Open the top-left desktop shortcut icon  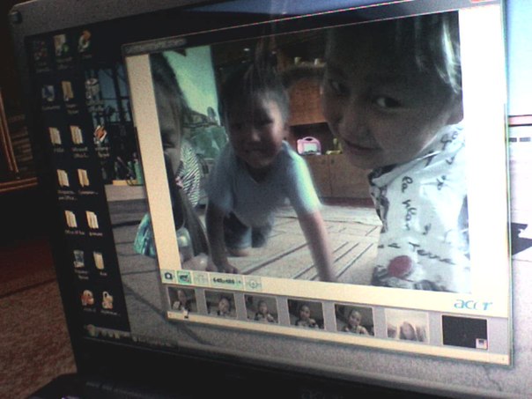(x=41, y=49)
